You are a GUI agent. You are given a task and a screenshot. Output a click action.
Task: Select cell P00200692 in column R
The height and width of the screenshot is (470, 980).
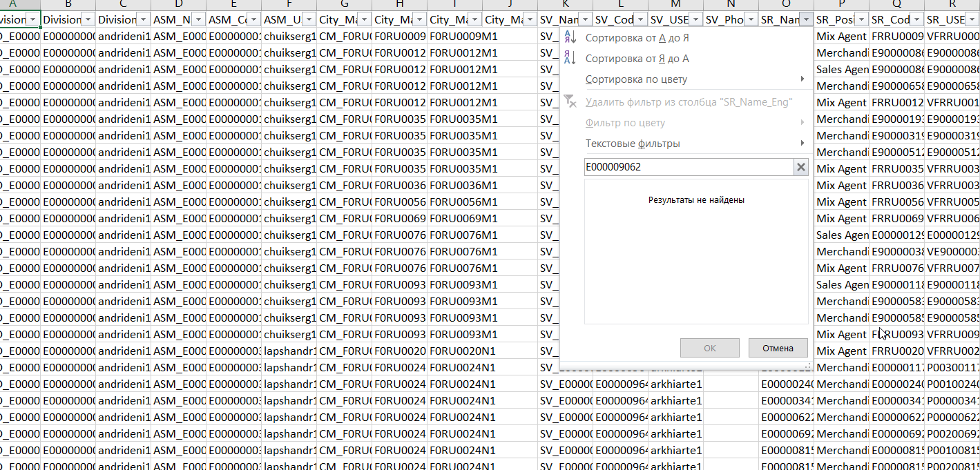[952, 433]
